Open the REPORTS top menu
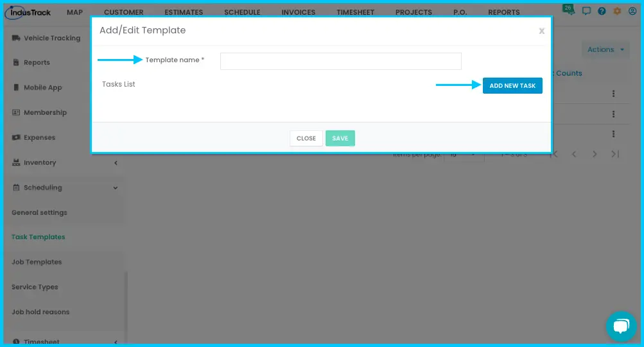Screen dimensions: 644x347 [504, 12]
